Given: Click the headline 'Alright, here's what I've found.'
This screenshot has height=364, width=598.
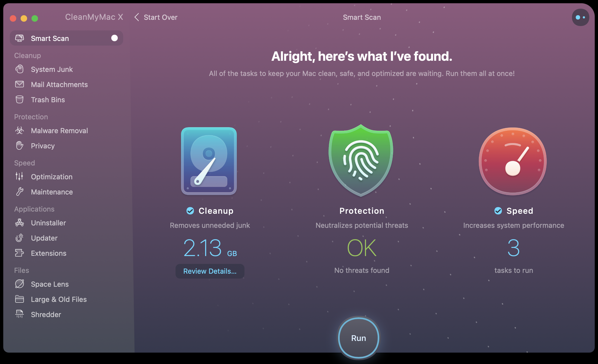Looking at the screenshot, I should tap(362, 56).
